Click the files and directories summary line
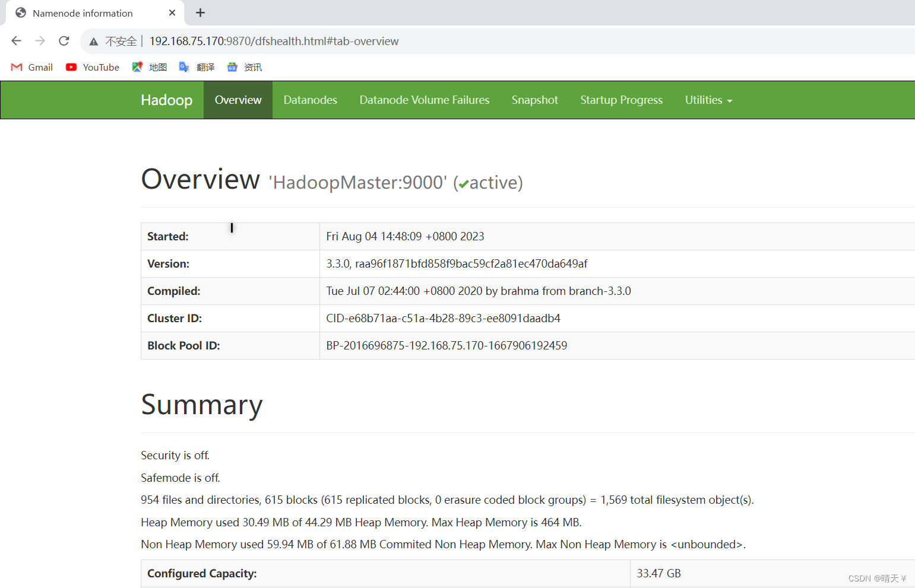 tap(447, 500)
